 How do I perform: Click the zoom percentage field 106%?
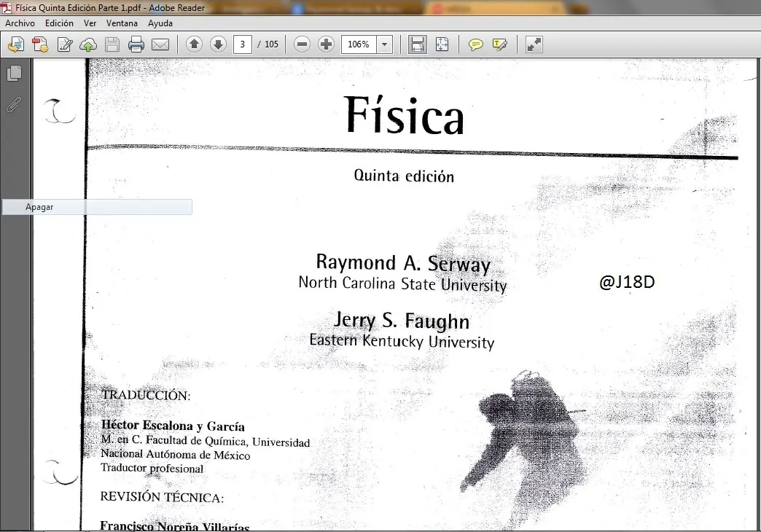[x=359, y=44]
